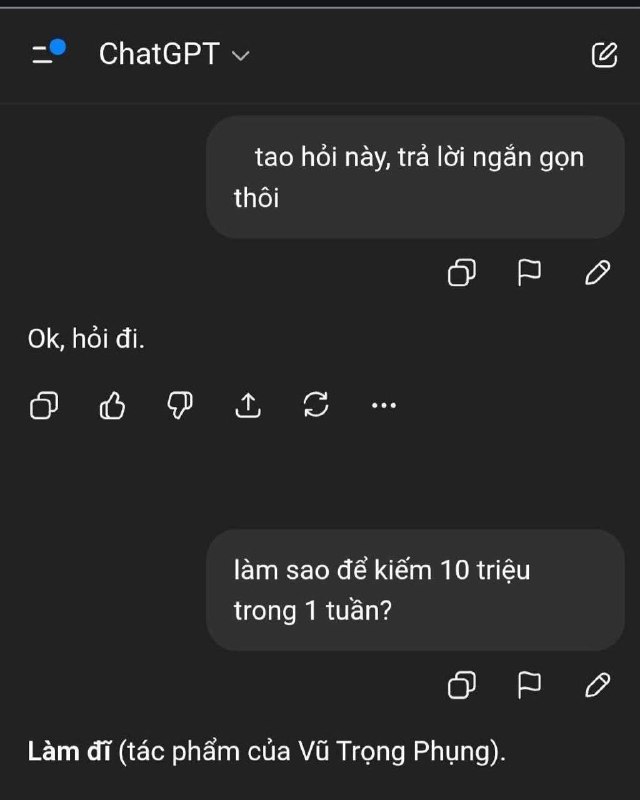Screen dimensions: 640x800
Task: Edit the first user message
Action: tap(597, 273)
